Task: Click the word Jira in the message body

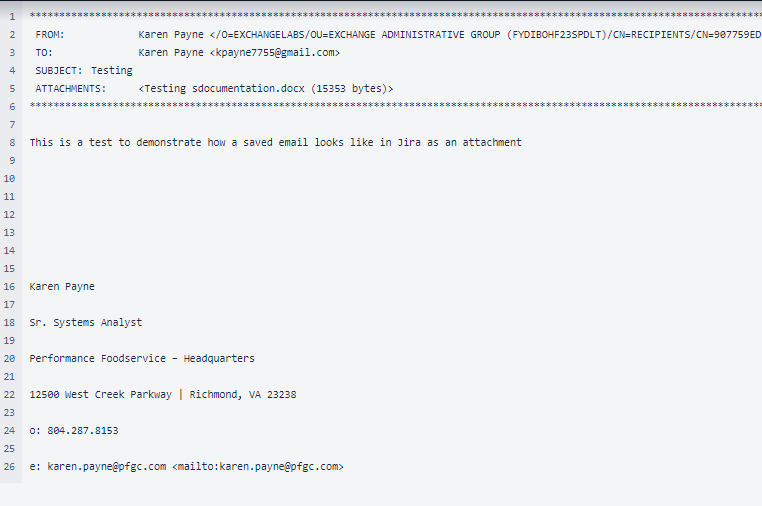Action: (x=409, y=142)
